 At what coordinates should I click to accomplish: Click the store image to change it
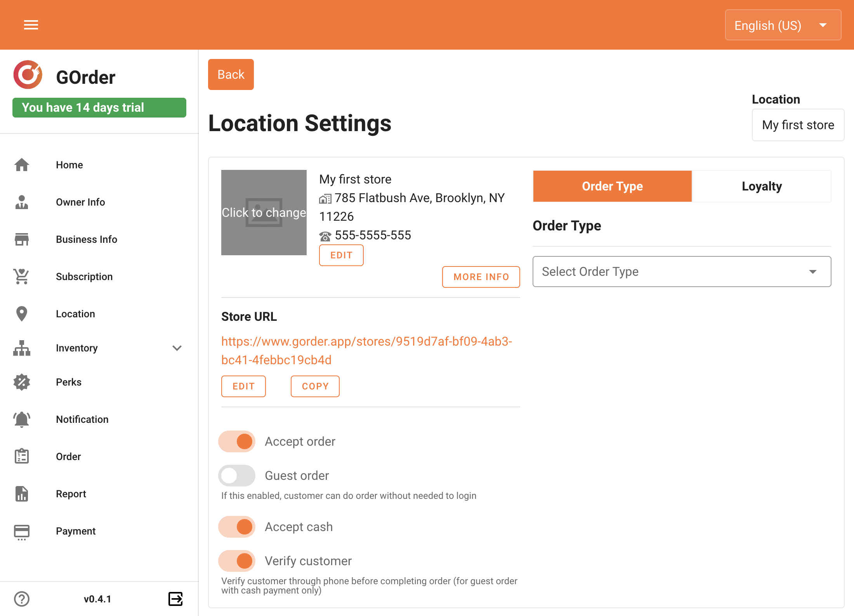click(264, 213)
